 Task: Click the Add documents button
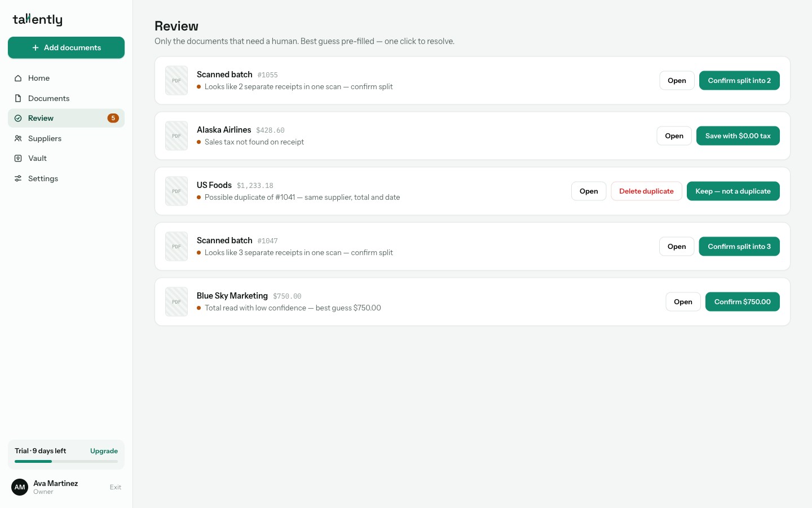tap(66, 47)
